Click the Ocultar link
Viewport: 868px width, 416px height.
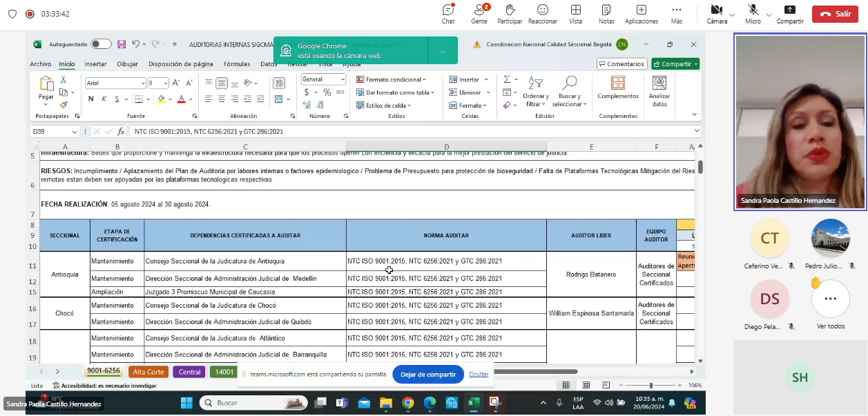(479, 375)
